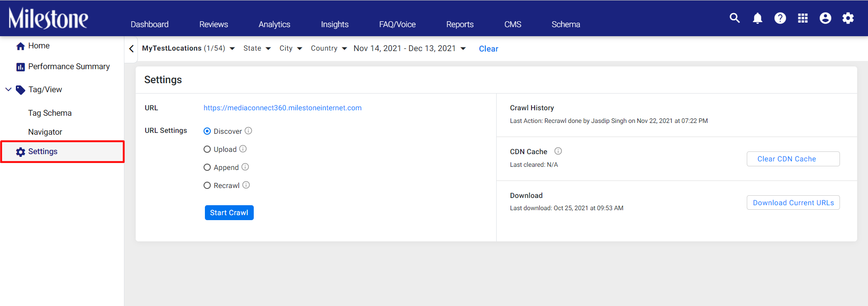The height and width of the screenshot is (306, 868).
Task: Open the user account icon
Action: tap(825, 18)
